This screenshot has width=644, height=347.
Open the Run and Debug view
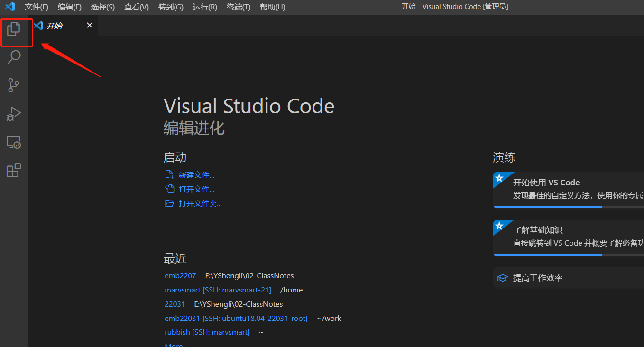coord(14,114)
